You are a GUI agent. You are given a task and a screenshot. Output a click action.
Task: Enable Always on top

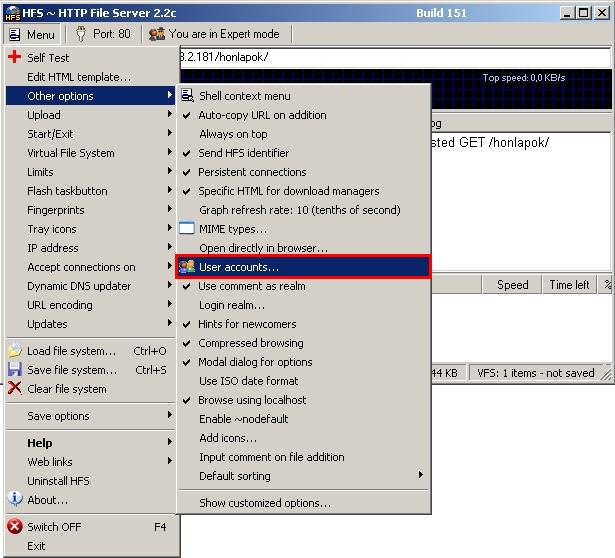coord(303,134)
